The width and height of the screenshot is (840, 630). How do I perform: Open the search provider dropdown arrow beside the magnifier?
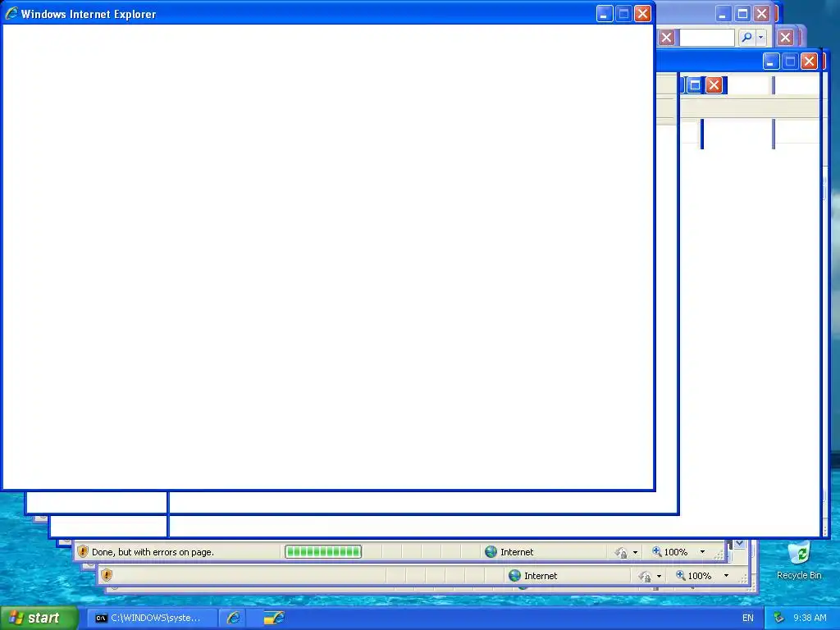point(760,38)
